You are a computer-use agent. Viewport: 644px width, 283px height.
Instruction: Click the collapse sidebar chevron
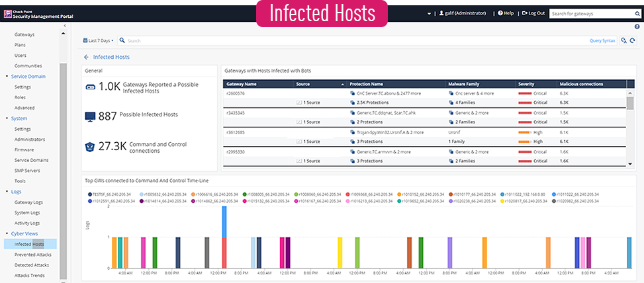(64, 26)
